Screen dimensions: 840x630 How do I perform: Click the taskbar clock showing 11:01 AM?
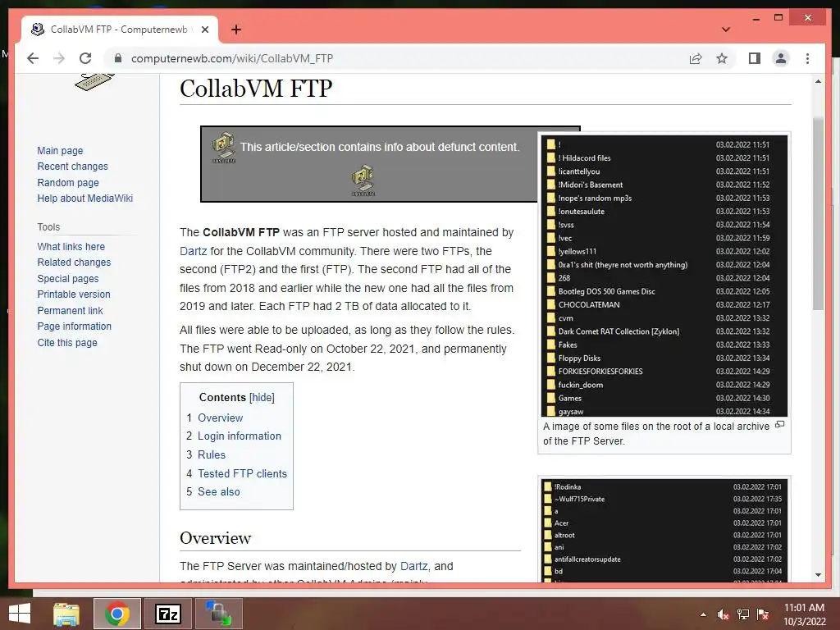pyautogui.click(x=804, y=614)
